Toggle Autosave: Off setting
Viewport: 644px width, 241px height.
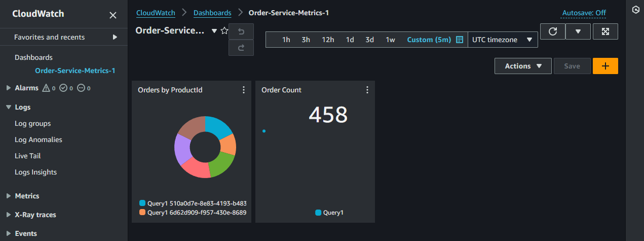[x=584, y=13]
